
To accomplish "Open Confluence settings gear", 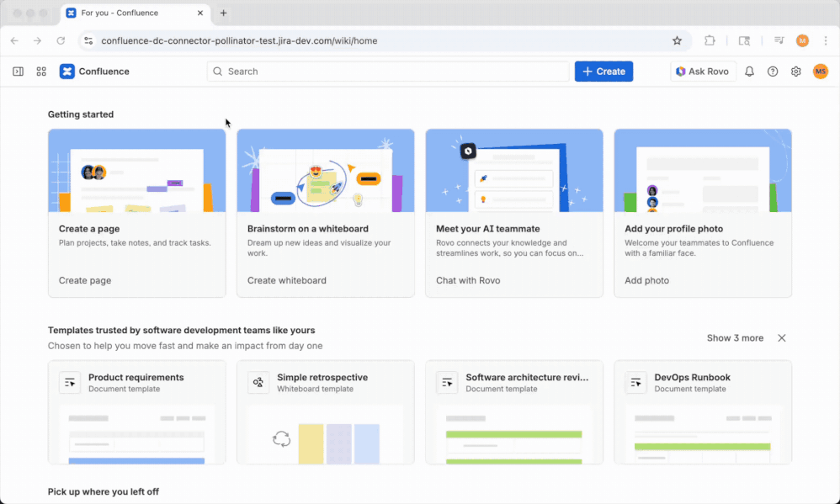I will [796, 72].
